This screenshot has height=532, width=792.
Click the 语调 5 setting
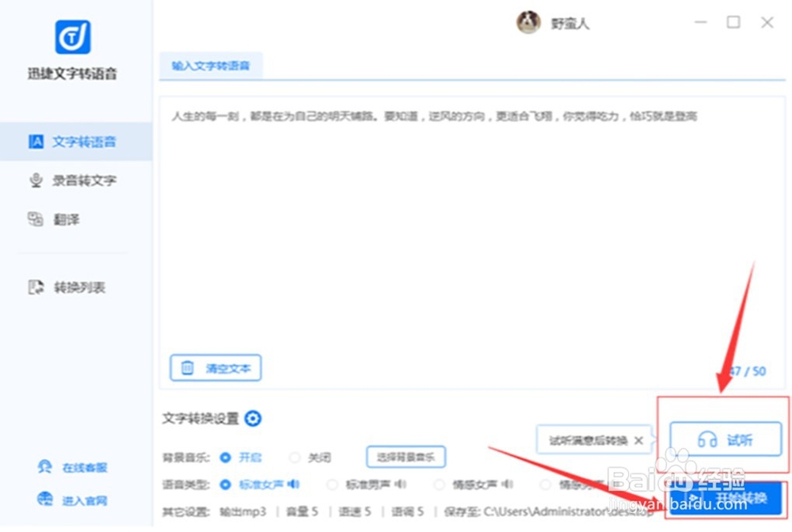(x=407, y=511)
